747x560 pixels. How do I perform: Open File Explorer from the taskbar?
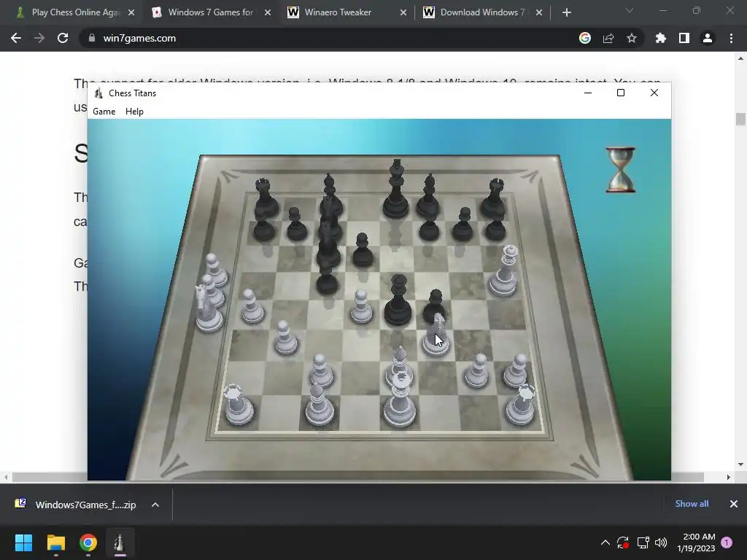(55, 542)
